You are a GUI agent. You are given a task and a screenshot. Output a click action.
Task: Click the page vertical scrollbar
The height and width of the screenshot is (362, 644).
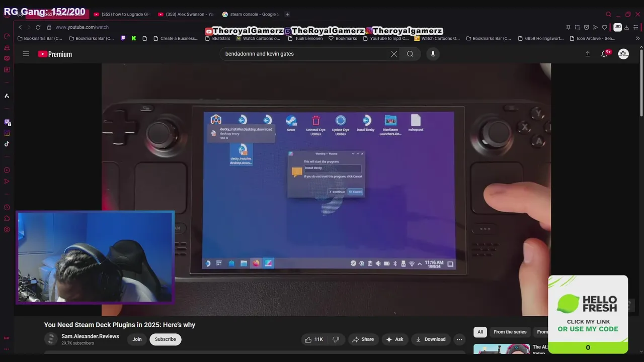pos(641,83)
